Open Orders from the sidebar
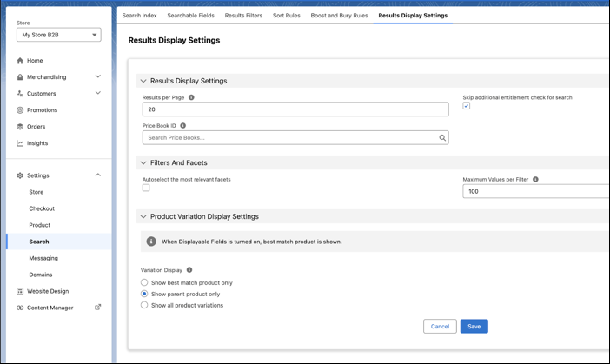The height and width of the screenshot is (364, 610). coord(36,127)
